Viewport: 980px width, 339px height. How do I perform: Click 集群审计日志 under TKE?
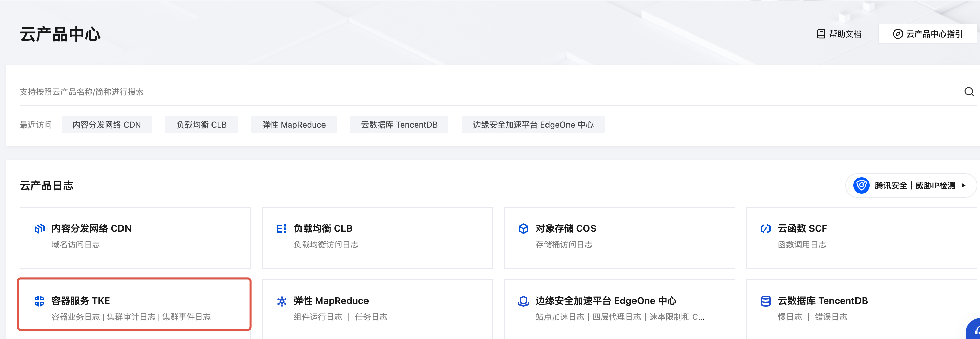click(x=131, y=317)
